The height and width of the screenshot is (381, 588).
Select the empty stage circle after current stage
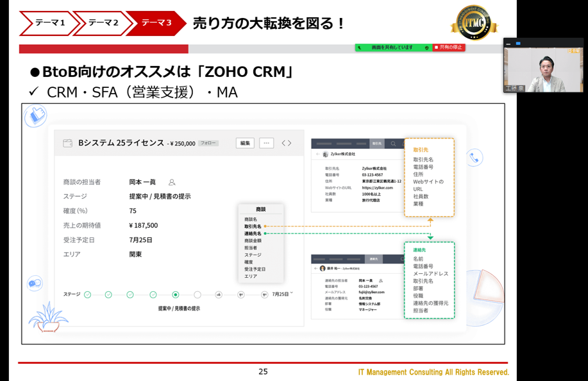(x=197, y=295)
